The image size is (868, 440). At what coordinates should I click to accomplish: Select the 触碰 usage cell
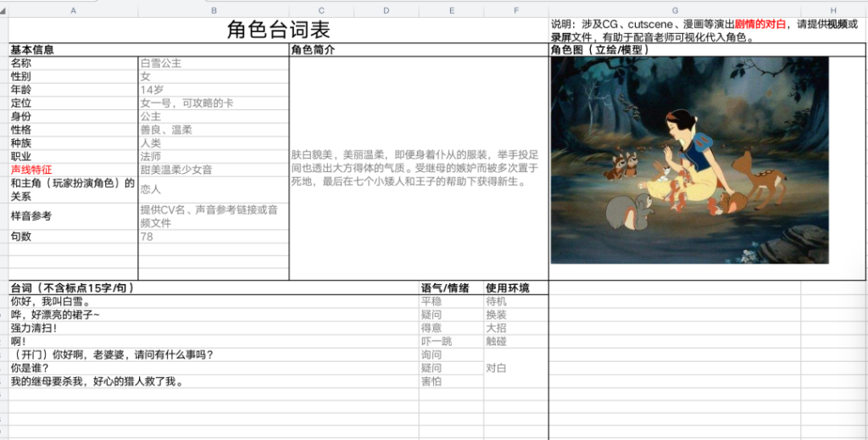coord(516,342)
